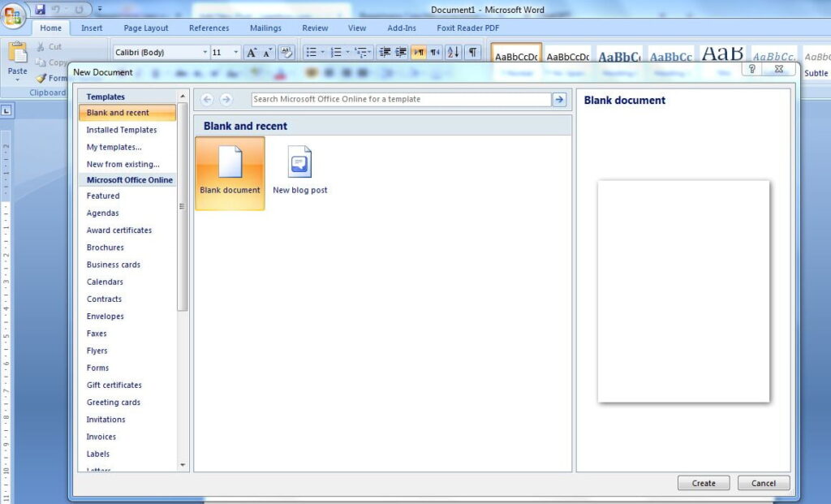
Task: Open the Numbering dropdown arrow
Action: coord(347,52)
